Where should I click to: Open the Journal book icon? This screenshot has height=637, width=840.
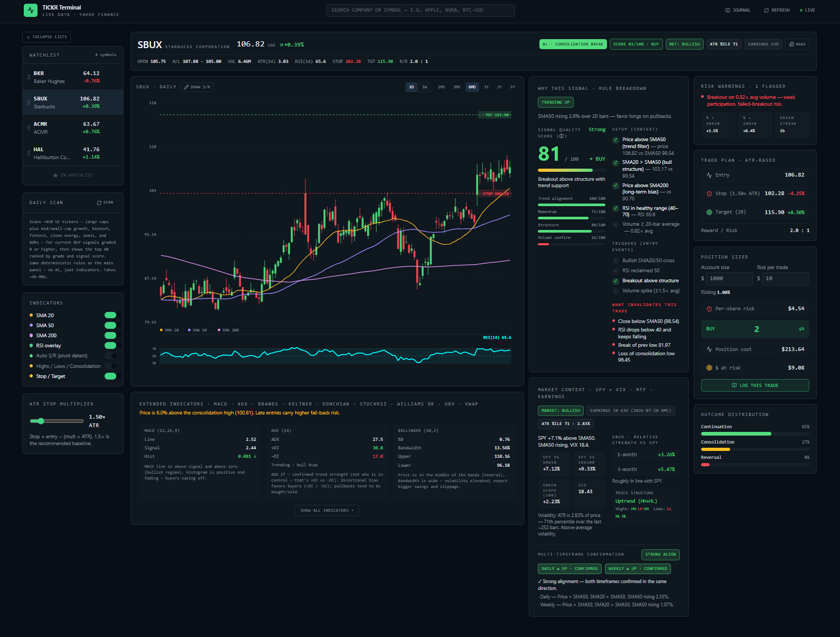tap(727, 10)
